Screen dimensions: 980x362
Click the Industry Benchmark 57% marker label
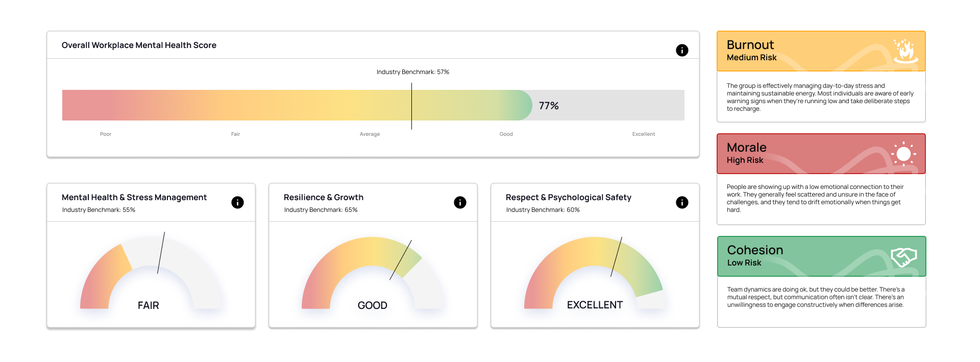tap(412, 72)
